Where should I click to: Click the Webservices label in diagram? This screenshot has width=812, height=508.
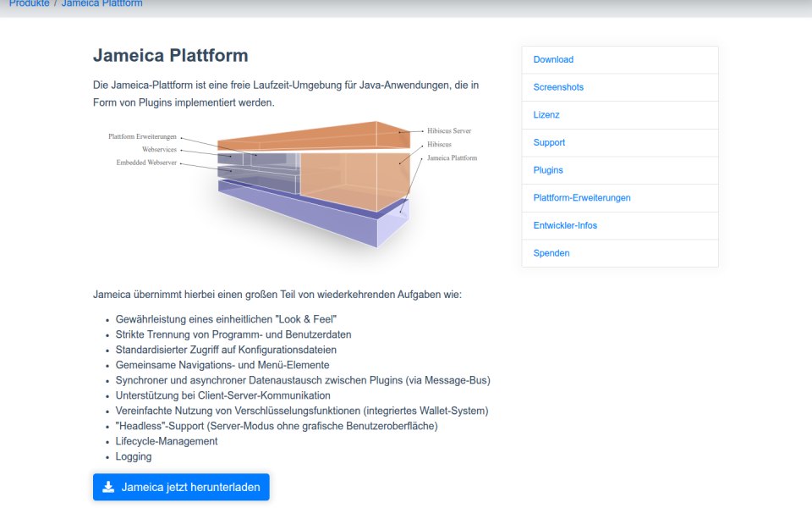[x=160, y=149]
